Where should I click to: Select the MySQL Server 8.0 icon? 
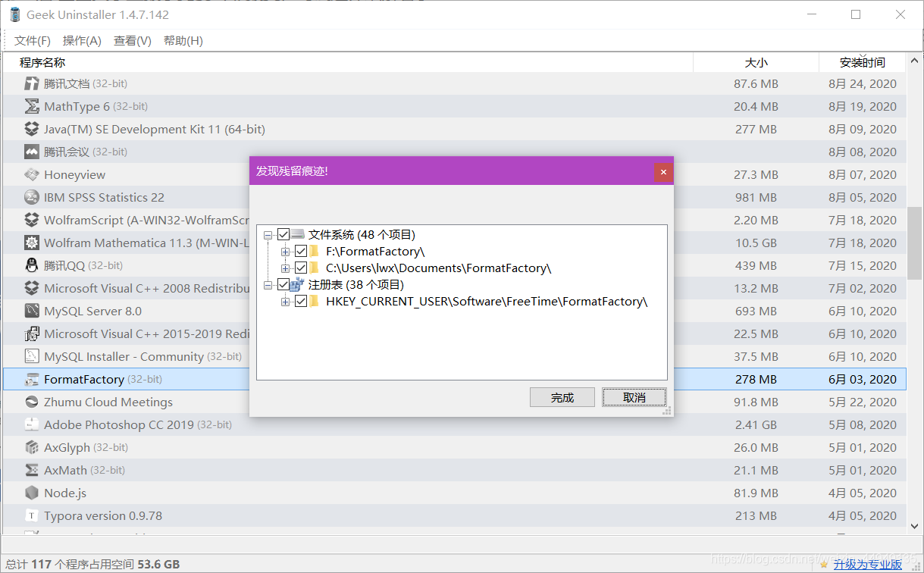pos(31,311)
